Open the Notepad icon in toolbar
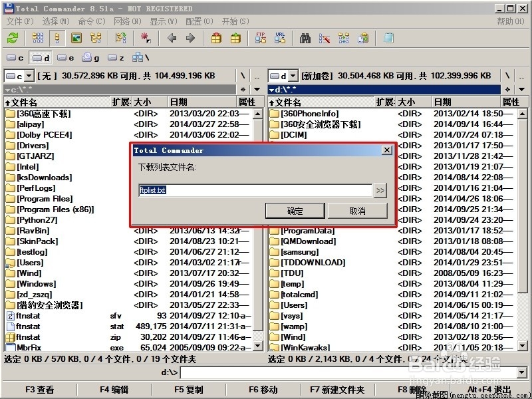Screen dimensions: 532x399 (388, 38)
